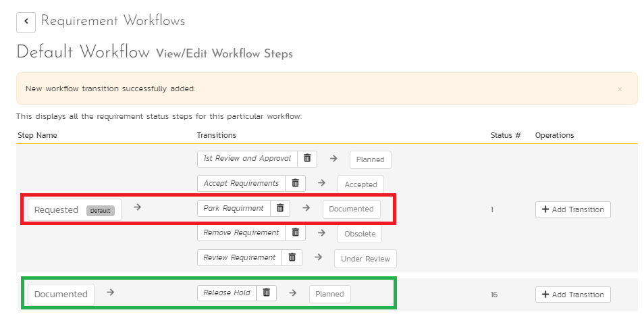Dismiss the success notification message
This screenshot has height=329, width=644.
[x=620, y=88]
